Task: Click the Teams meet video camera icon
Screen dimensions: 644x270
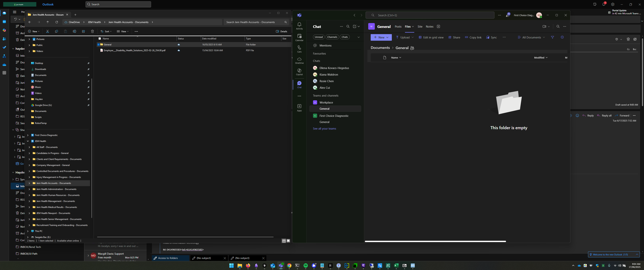Action: click(x=544, y=27)
